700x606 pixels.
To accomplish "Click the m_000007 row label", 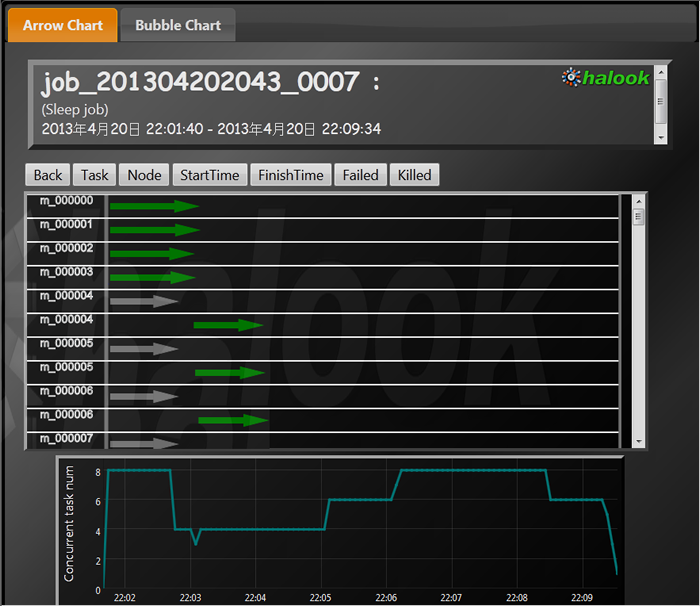I will tap(67, 438).
